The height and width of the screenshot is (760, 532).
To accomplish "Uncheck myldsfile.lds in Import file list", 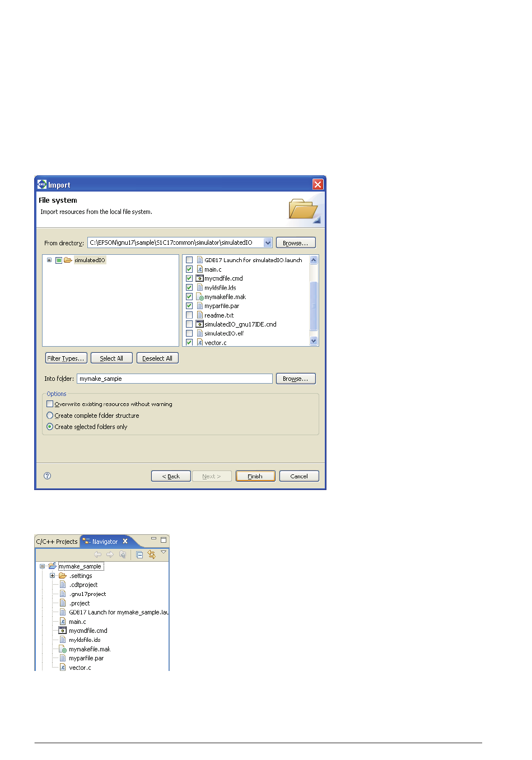I will (189, 287).
